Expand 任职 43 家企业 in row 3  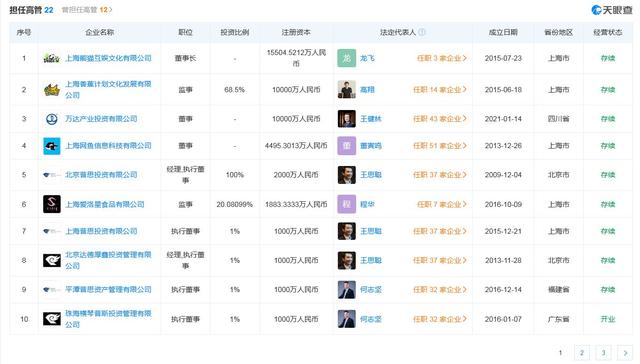coord(440,119)
